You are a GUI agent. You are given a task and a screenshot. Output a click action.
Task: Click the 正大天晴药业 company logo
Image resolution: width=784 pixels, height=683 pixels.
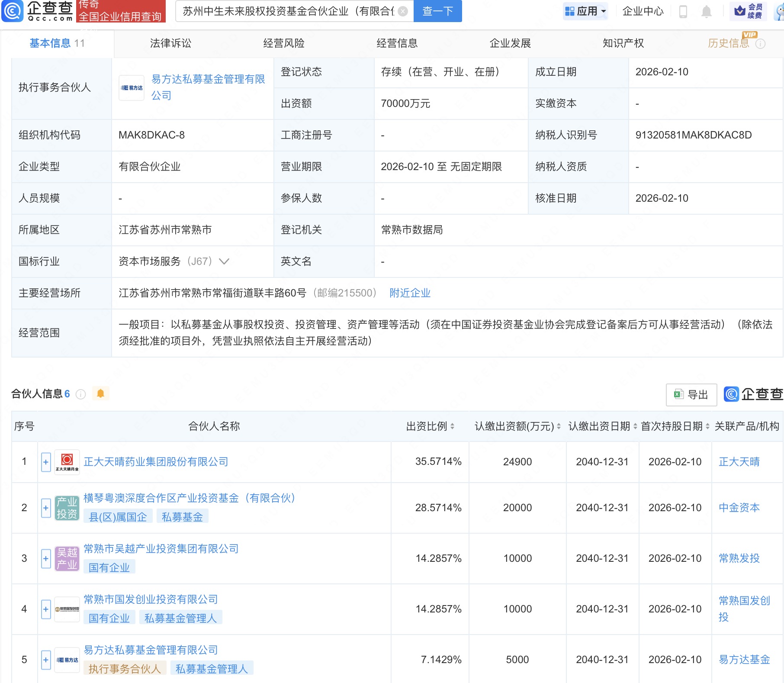[x=67, y=462]
